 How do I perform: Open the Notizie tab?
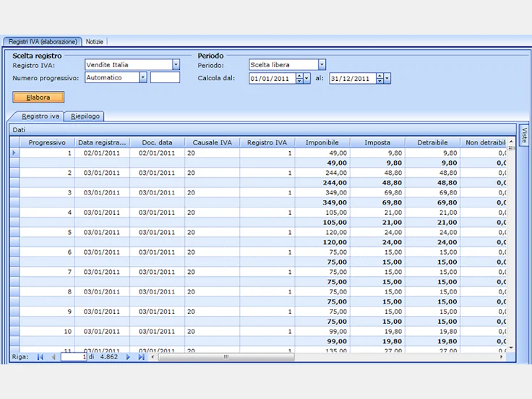pyautogui.click(x=94, y=42)
